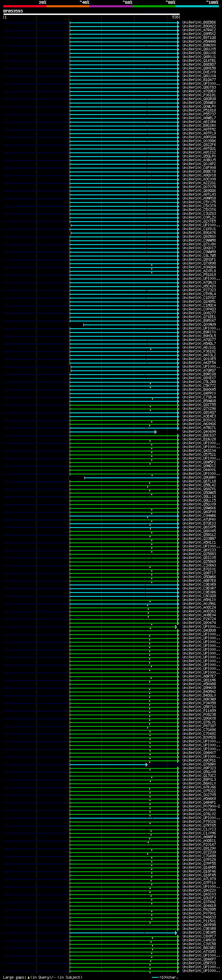
Task: Click the purple ~60% identity color bar
Action: click(x=111, y=6)
